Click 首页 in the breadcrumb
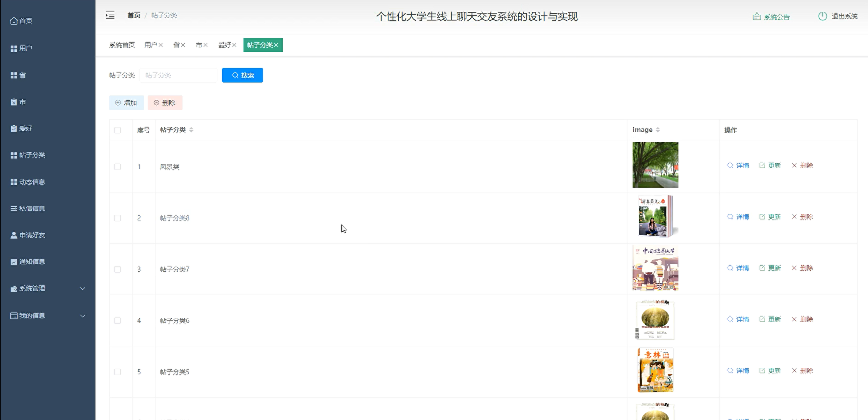 (x=134, y=16)
